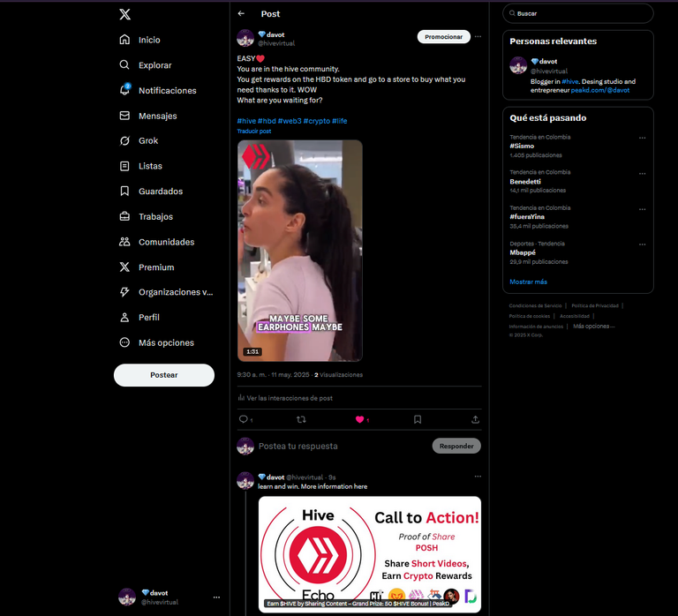Open #hive hashtag in post text
Viewport: 678px width, 616px height.
click(x=246, y=121)
